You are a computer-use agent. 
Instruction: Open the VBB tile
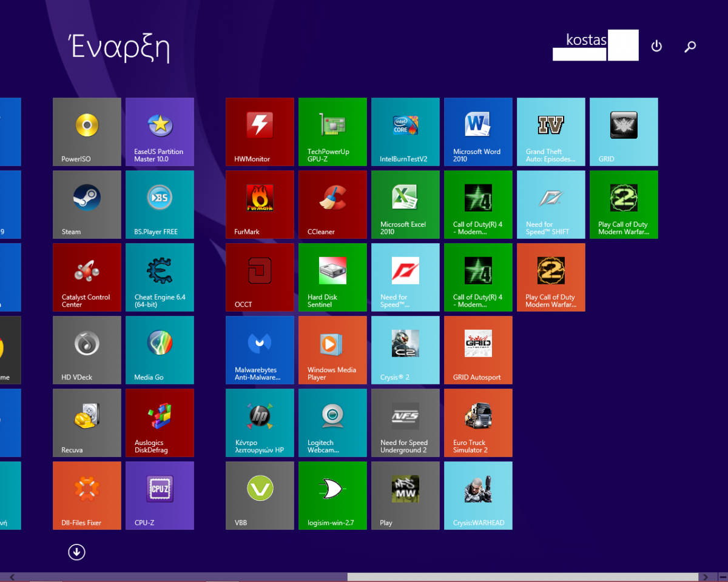(x=260, y=495)
